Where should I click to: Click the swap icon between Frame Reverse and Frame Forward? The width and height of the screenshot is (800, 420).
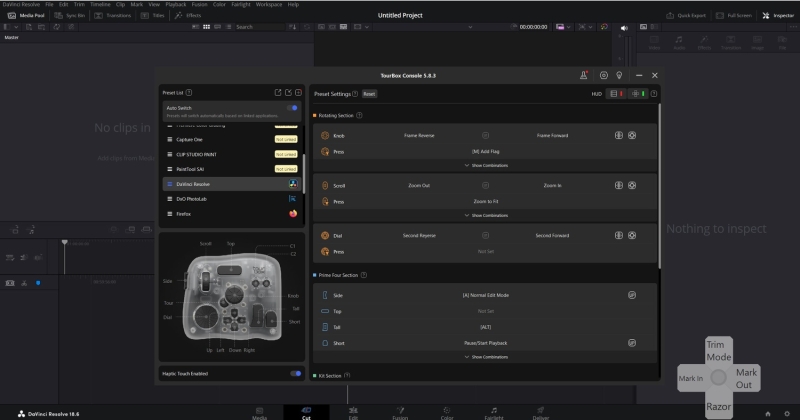(485, 135)
